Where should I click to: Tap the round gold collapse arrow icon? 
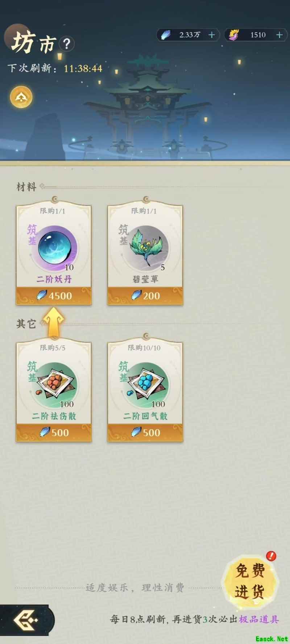pyautogui.click(x=21, y=97)
